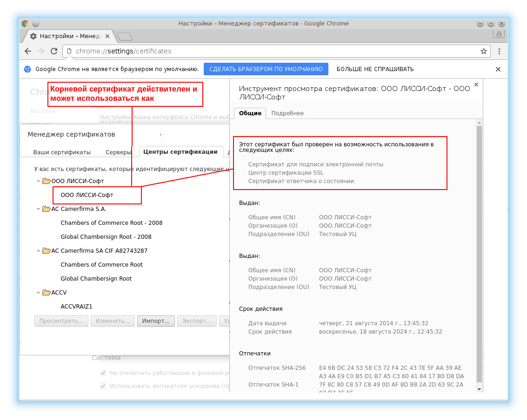Click the back navigation arrow
Screen dimensions: 527x420
(28, 51)
